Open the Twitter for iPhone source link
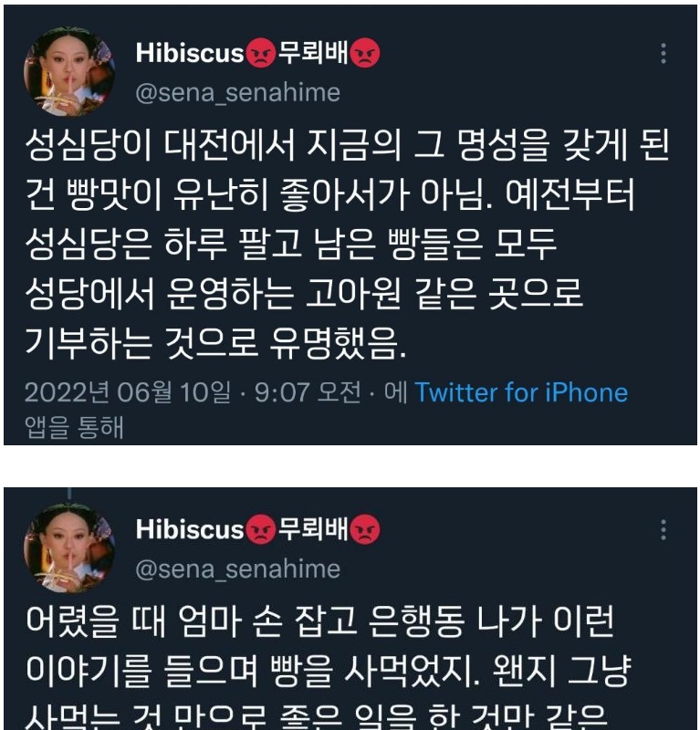The height and width of the screenshot is (730, 700). click(x=521, y=392)
